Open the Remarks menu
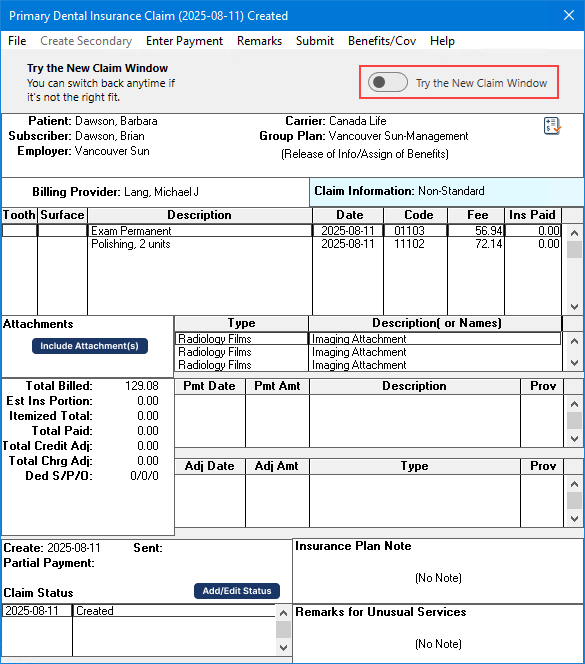This screenshot has height=664, width=585. 259,41
